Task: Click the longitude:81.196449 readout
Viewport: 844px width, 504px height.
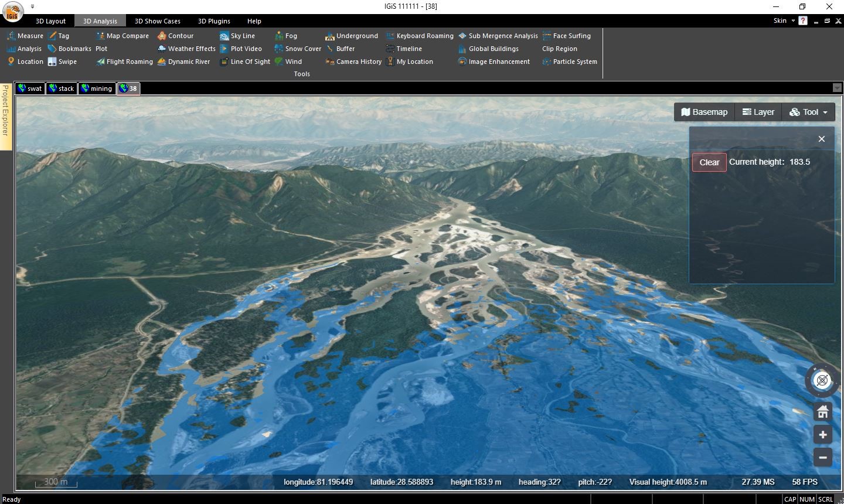Action: click(x=318, y=482)
